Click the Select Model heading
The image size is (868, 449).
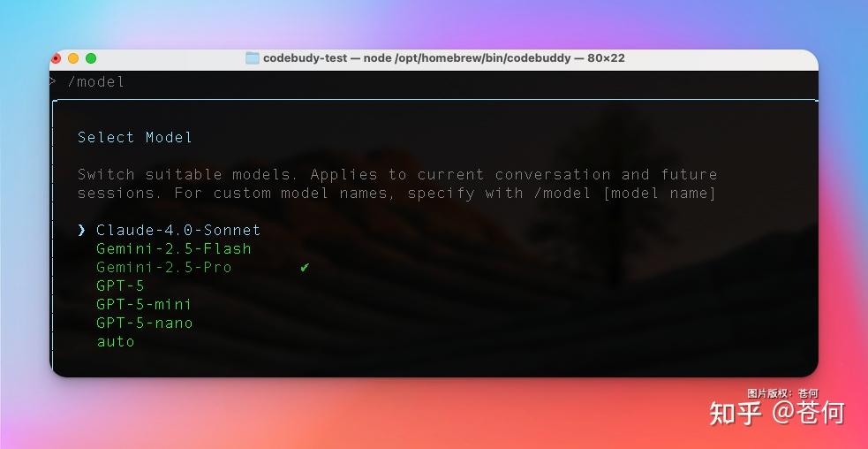coord(134,137)
